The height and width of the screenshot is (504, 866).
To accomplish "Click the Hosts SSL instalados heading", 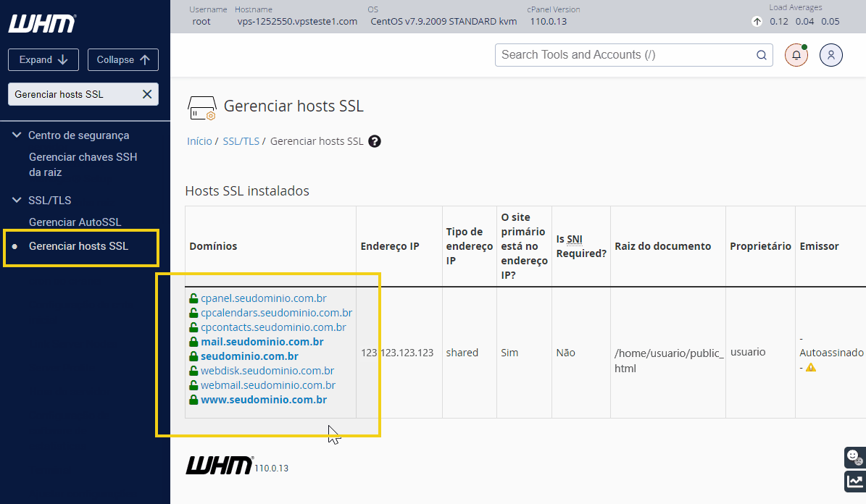I will tap(247, 191).
